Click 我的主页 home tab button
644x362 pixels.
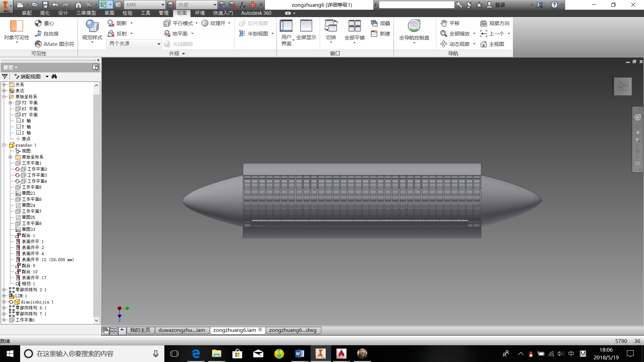pos(140,330)
